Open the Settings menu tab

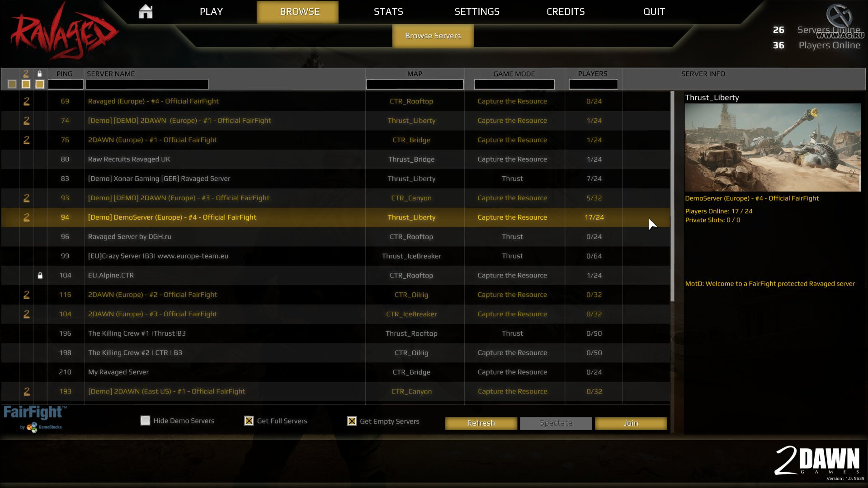477,12
